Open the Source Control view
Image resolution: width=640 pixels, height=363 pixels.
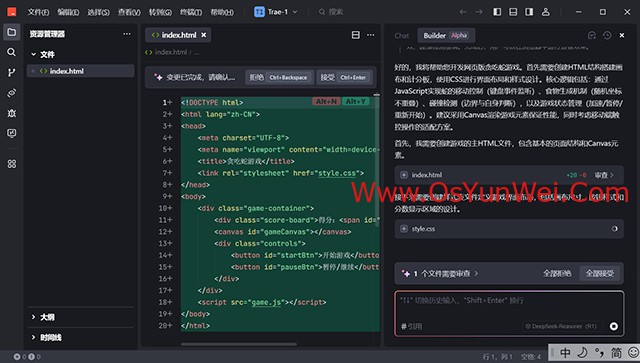click(x=11, y=73)
